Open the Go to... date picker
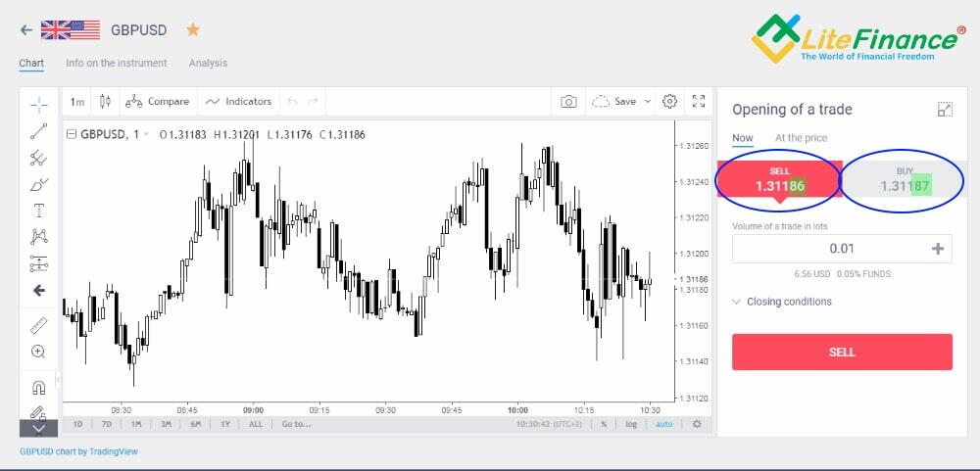Image resolution: width=980 pixels, height=471 pixels. (x=296, y=424)
